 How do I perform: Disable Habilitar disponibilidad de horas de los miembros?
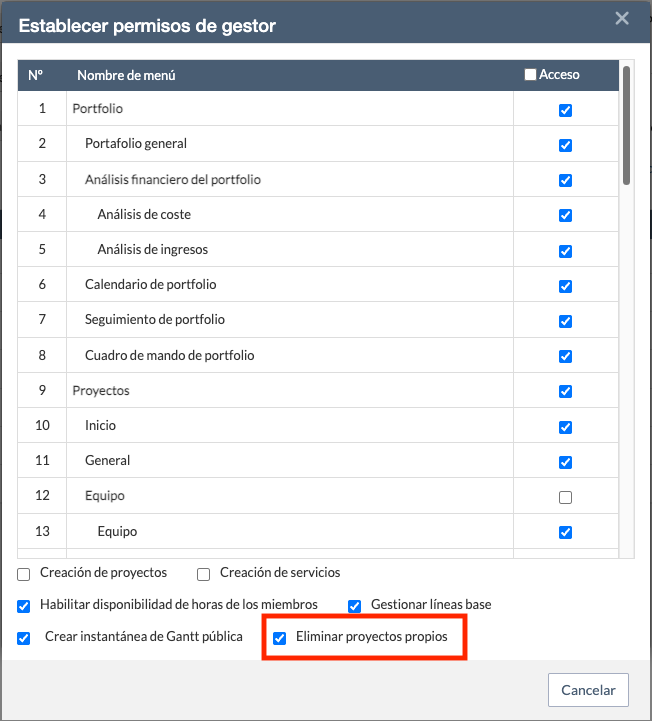pos(24,606)
